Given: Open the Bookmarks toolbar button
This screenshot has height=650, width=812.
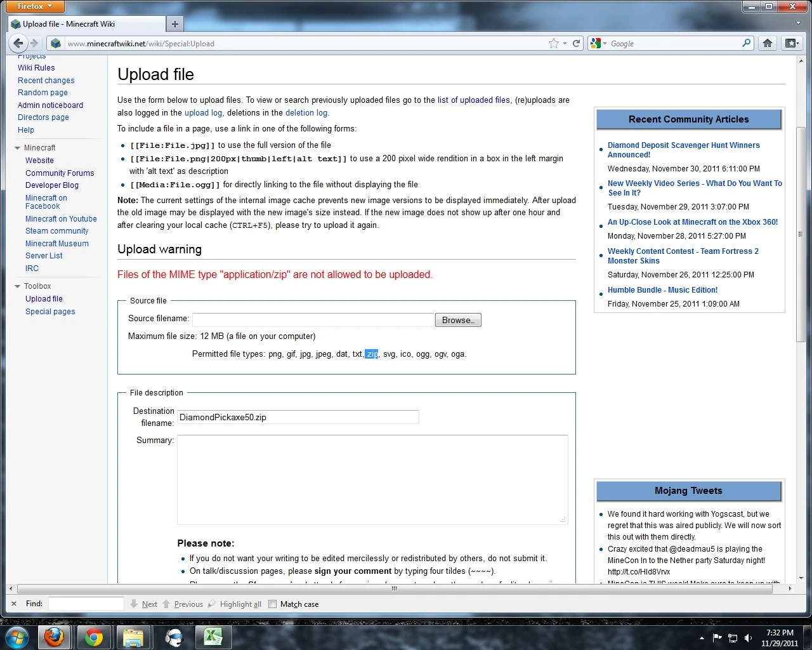Looking at the screenshot, I should [x=792, y=43].
